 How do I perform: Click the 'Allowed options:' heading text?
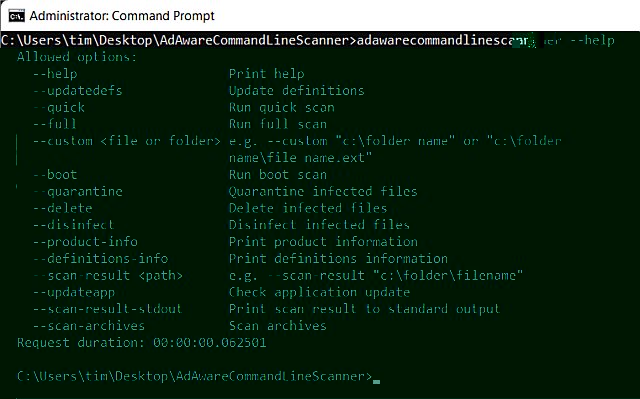coord(77,57)
